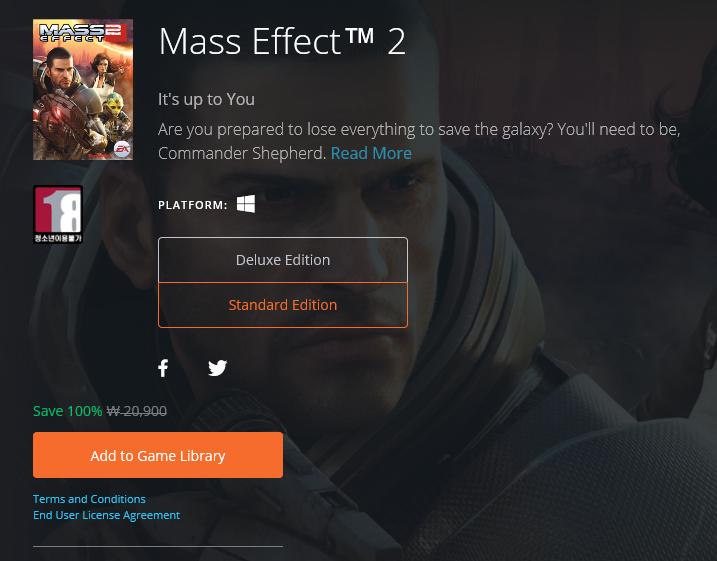
Task: Select the Standard Edition option
Action: (283, 305)
